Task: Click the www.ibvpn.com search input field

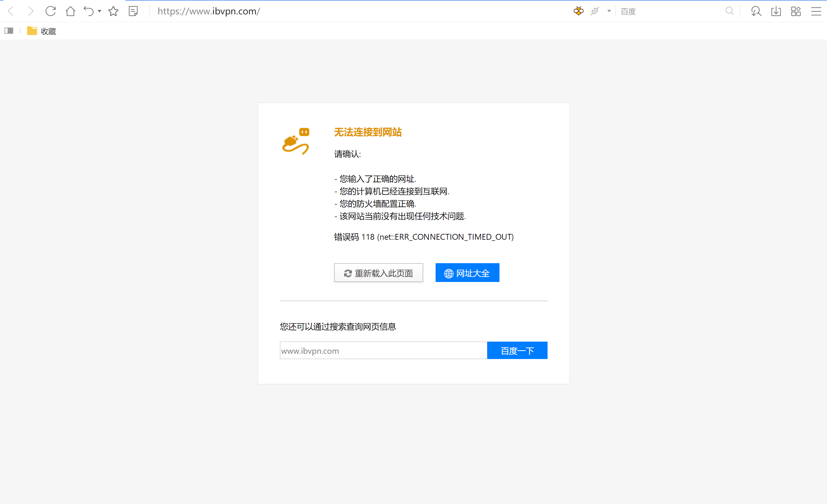Action: pyautogui.click(x=383, y=351)
